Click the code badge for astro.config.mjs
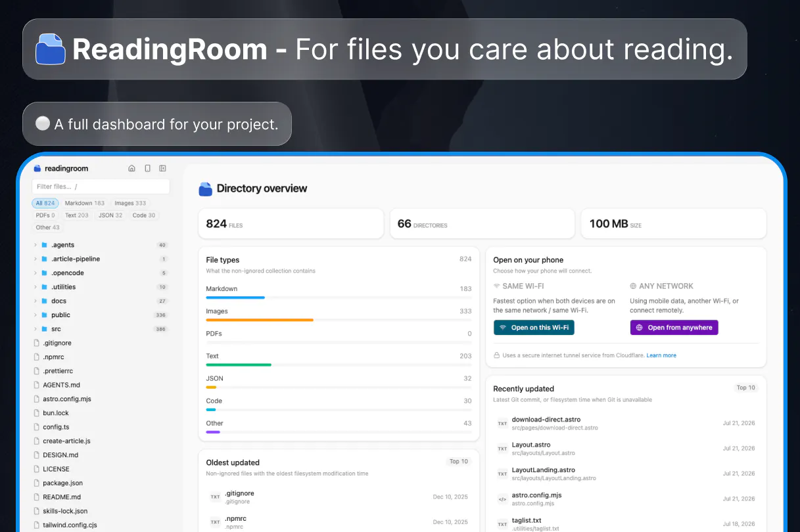This screenshot has width=800, height=532. [x=502, y=499]
